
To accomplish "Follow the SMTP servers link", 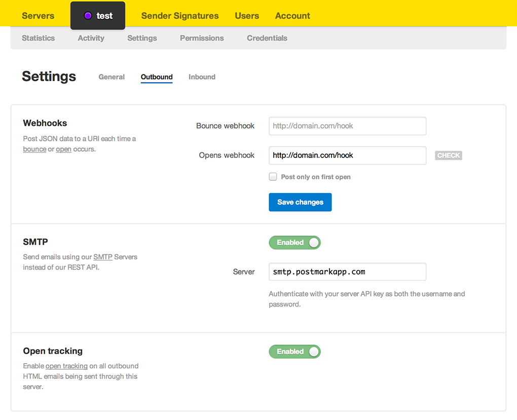I will click(103, 257).
